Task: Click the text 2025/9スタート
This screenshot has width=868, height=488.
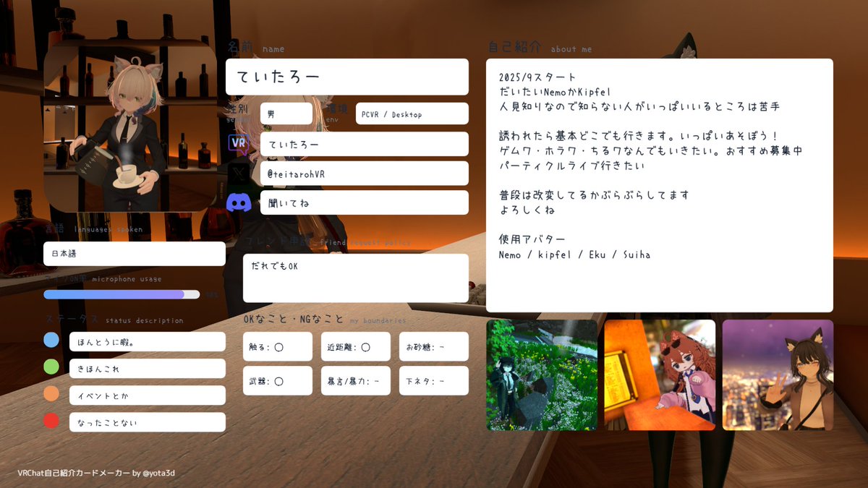Action: tap(538, 77)
